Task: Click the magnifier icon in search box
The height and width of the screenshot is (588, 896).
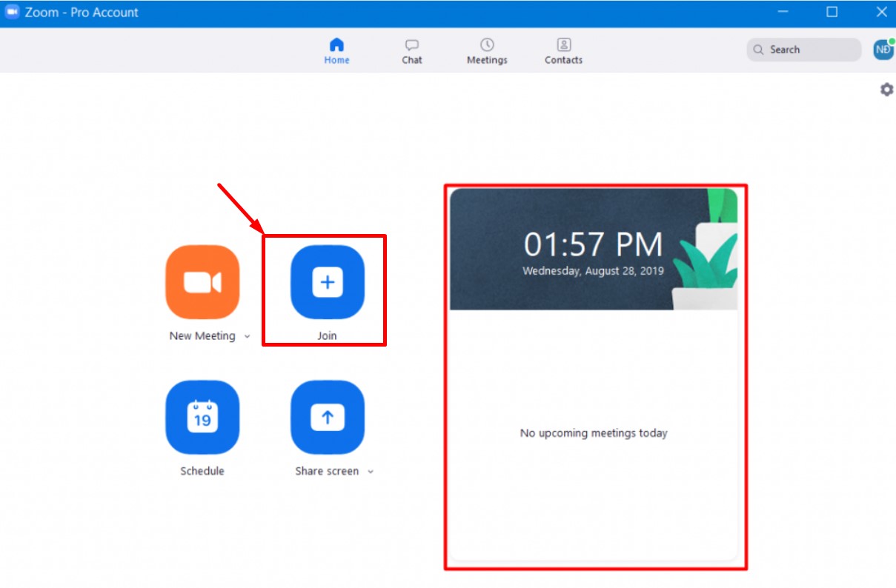Action: (758, 50)
